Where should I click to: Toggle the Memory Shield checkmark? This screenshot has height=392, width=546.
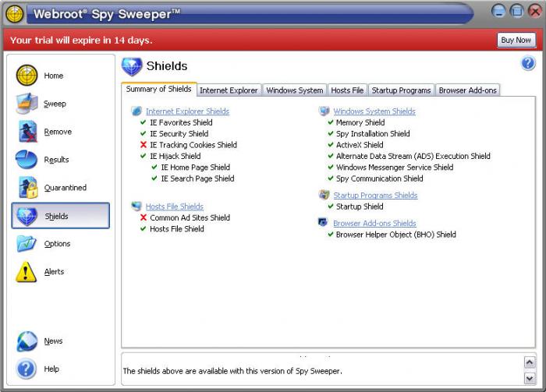point(330,122)
